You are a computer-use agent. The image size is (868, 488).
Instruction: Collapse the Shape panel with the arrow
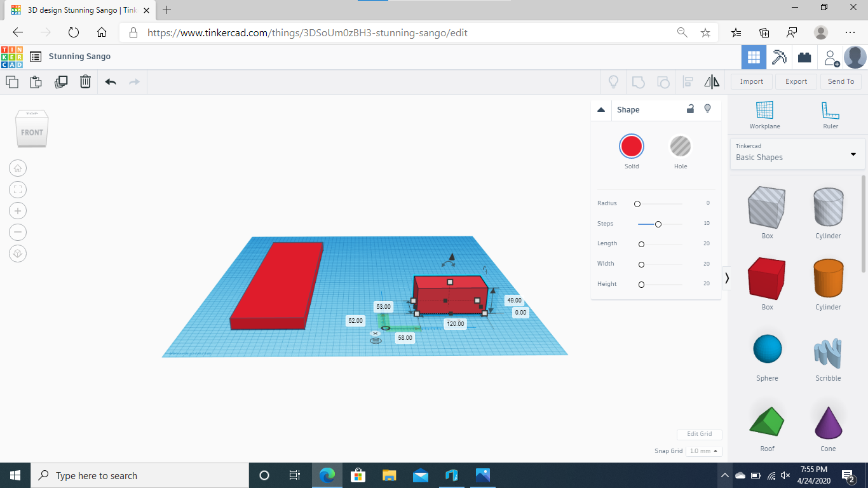coord(600,109)
